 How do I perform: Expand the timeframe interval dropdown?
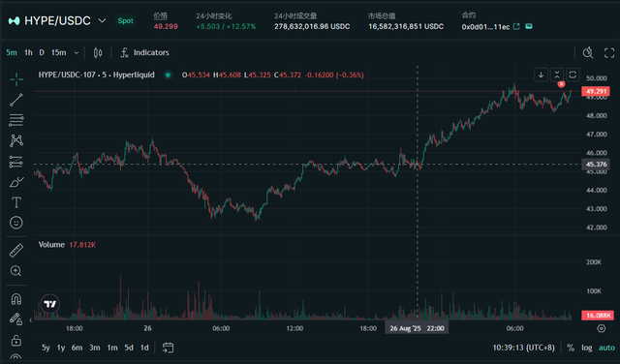point(77,52)
